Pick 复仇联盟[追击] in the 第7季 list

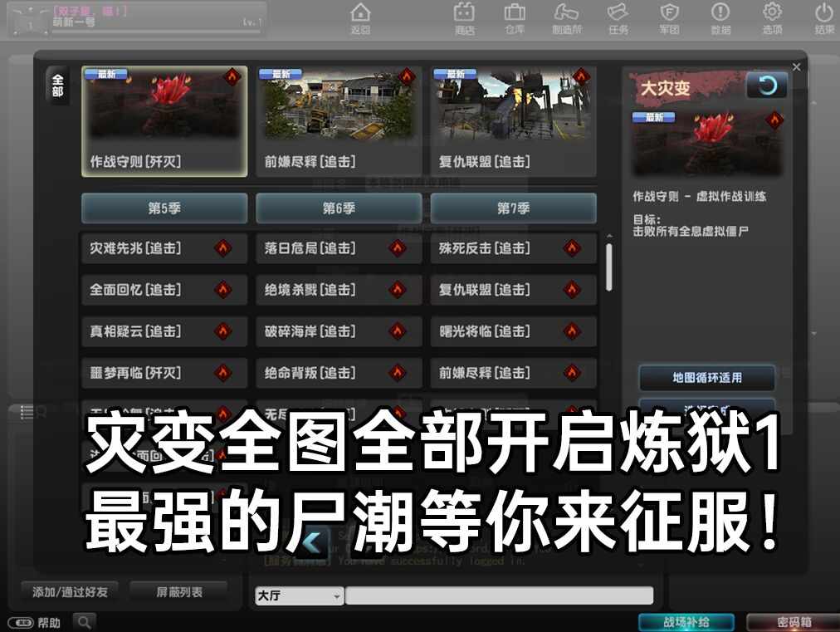click(513, 290)
